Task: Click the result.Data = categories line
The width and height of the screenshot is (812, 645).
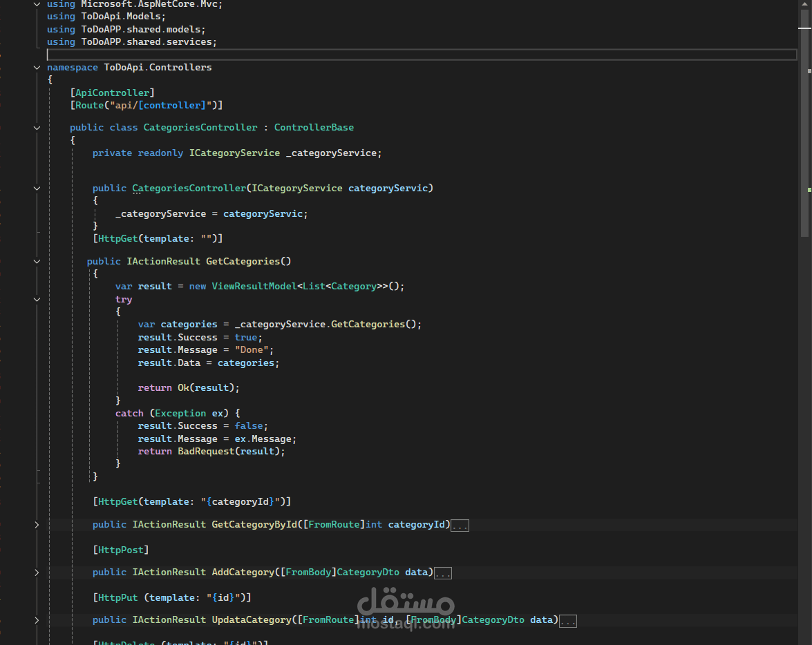Action: coord(209,363)
